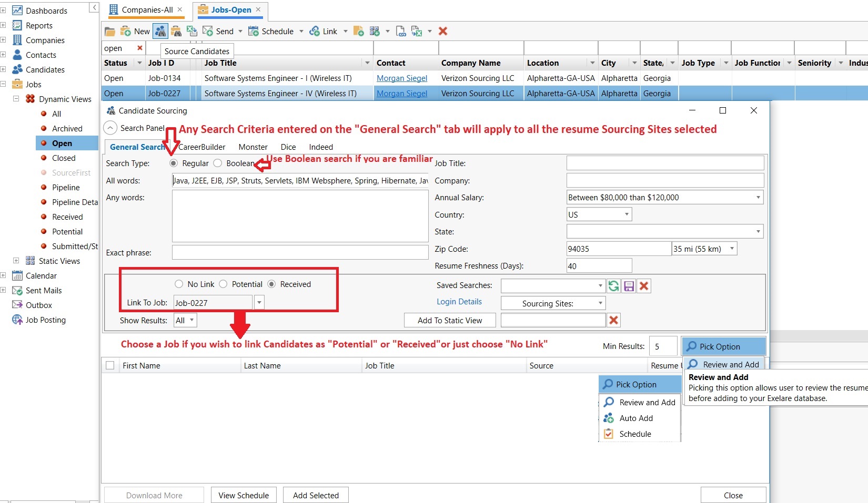Image resolution: width=868 pixels, height=503 pixels.
Task: Switch to the Monster tab
Action: 253,147
